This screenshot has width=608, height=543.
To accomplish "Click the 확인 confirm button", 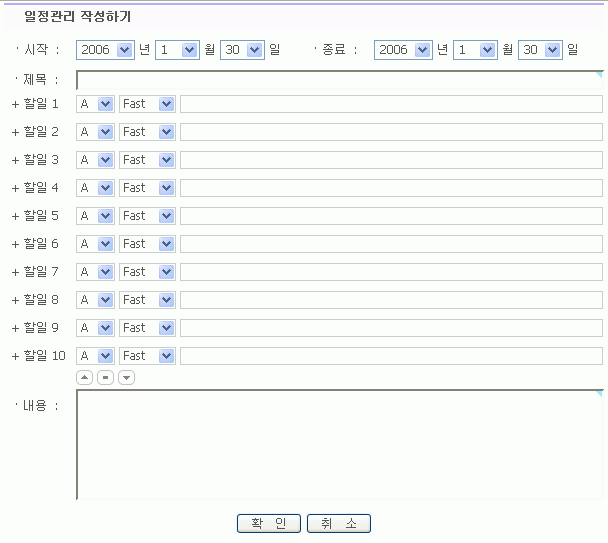I will click(x=269, y=524).
